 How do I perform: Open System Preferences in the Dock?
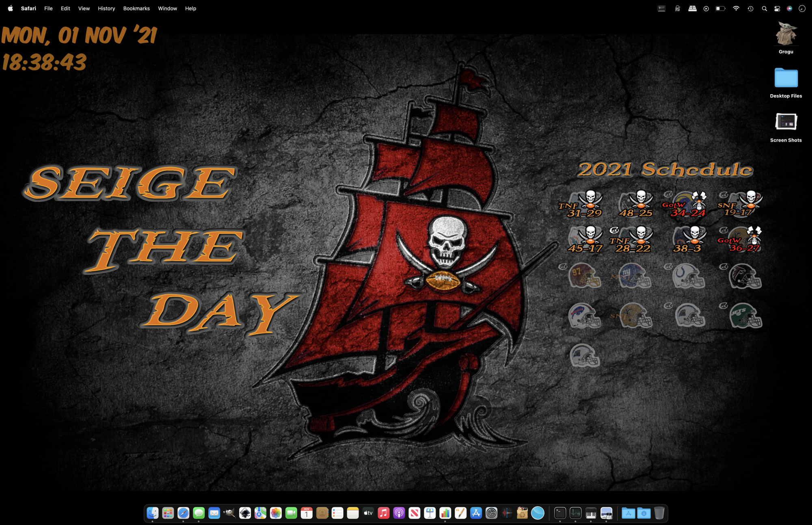coord(492,513)
